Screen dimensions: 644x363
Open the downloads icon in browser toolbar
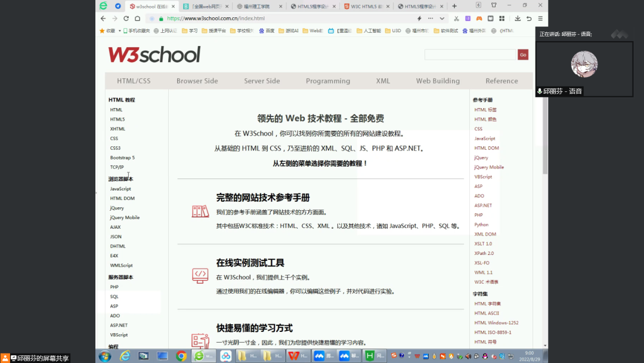(x=518, y=19)
